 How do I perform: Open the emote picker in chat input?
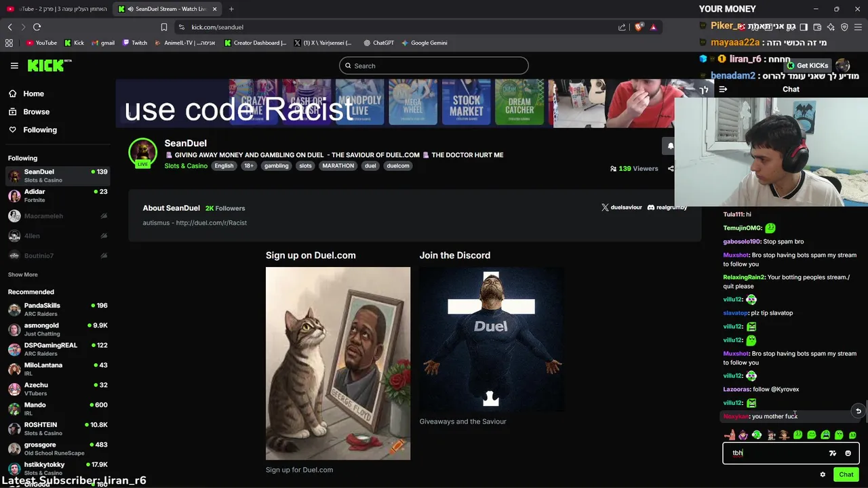pyautogui.click(x=848, y=453)
